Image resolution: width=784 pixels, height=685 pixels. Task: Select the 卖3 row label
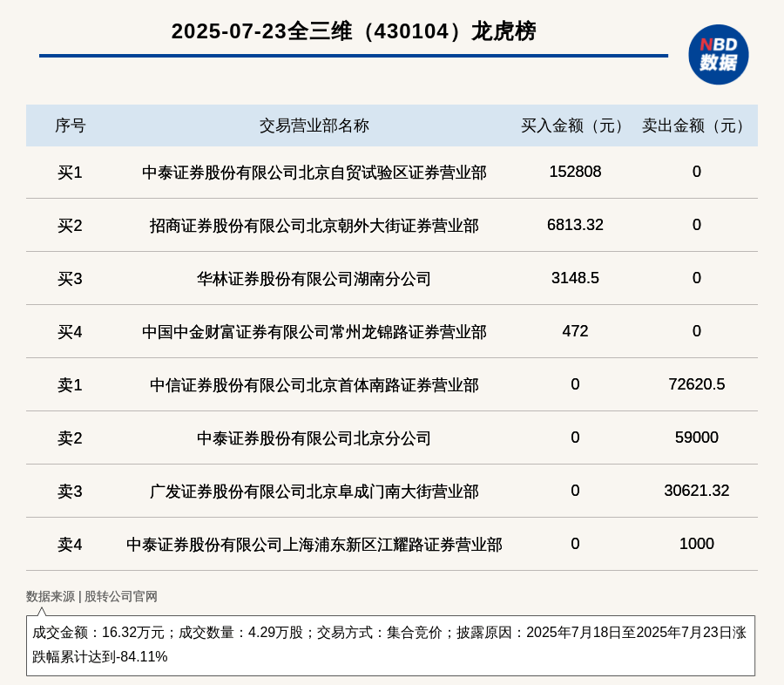tap(70, 492)
